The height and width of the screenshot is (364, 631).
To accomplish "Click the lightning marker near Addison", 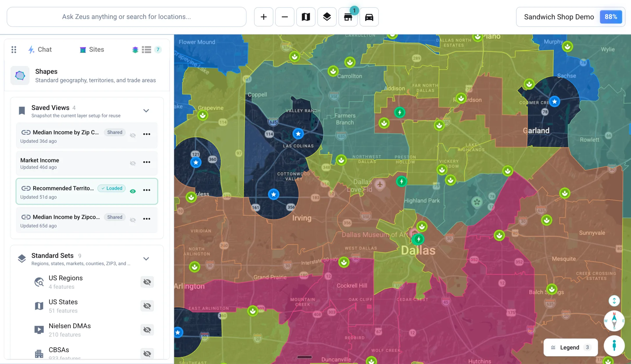I will (400, 112).
